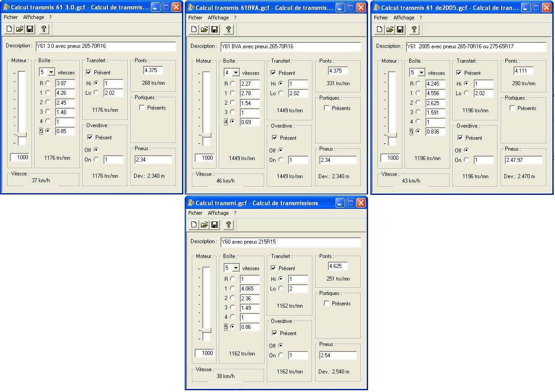Select Lo transfer range in 61 3.0 window

[96, 92]
